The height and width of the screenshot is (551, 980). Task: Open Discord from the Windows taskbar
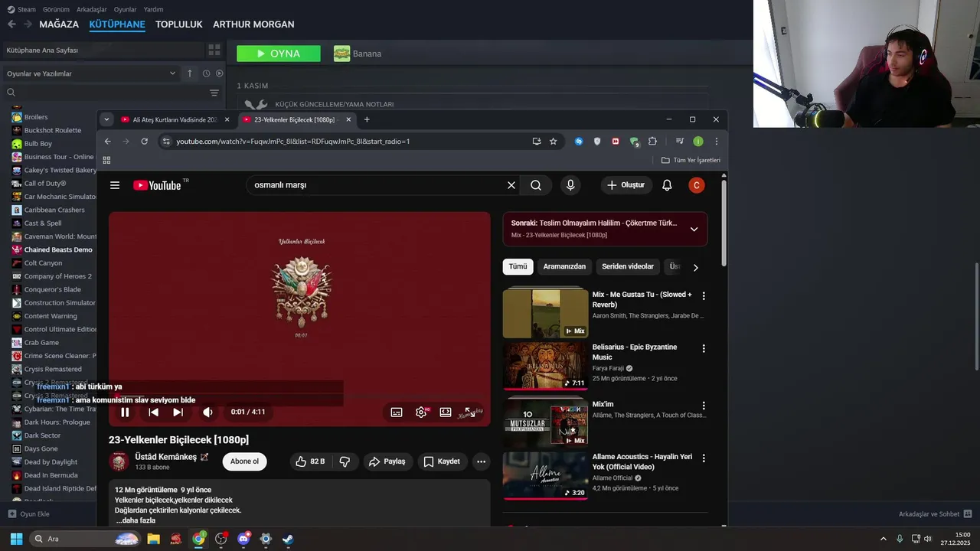tap(243, 539)
